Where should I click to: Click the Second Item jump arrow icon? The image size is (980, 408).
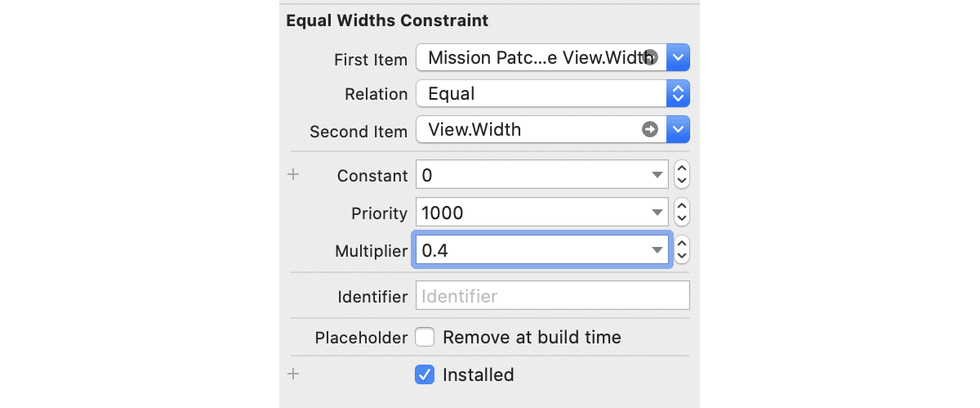coord(650,129)
